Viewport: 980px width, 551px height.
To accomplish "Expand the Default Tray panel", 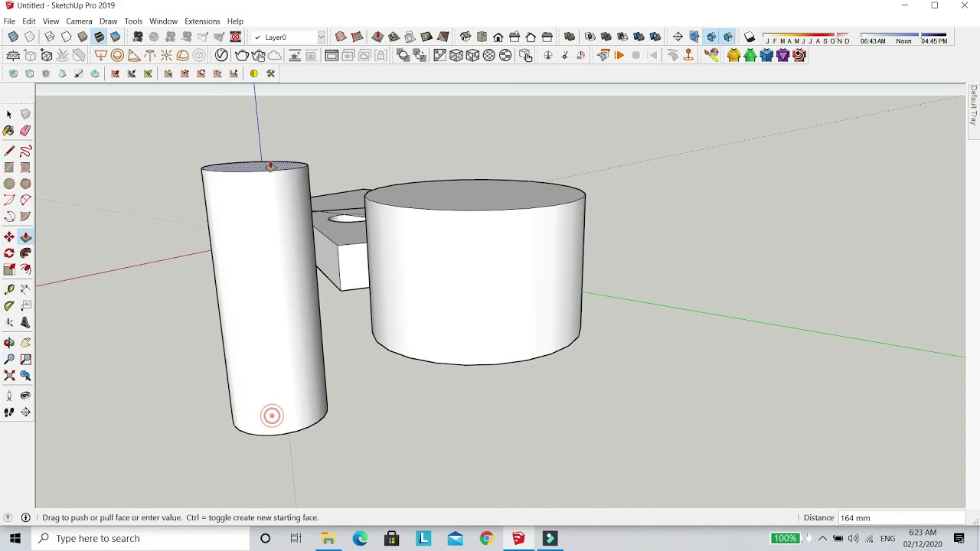I will (x=973, y=106).
